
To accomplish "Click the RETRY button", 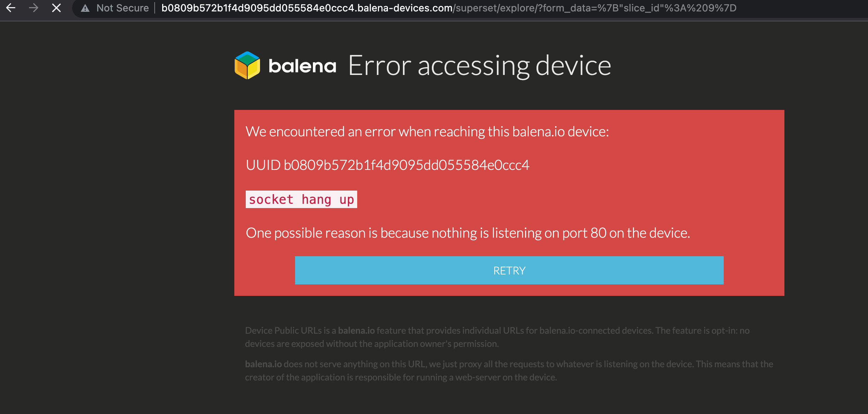I will coord(509,271).
